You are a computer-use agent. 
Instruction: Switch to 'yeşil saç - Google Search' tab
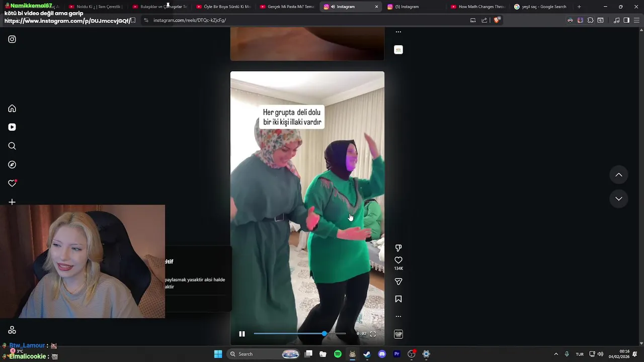click(541, 7)
